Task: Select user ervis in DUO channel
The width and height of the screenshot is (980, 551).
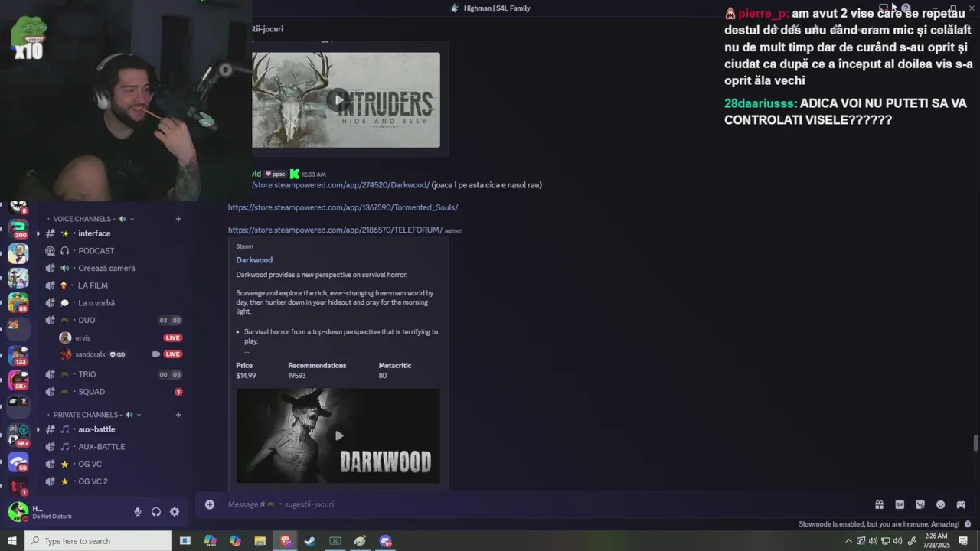Action: (83, 337)
